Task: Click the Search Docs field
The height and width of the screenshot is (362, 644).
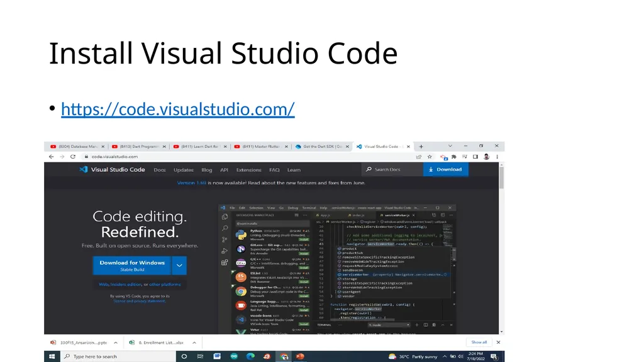Action: (x=392, y=169)
